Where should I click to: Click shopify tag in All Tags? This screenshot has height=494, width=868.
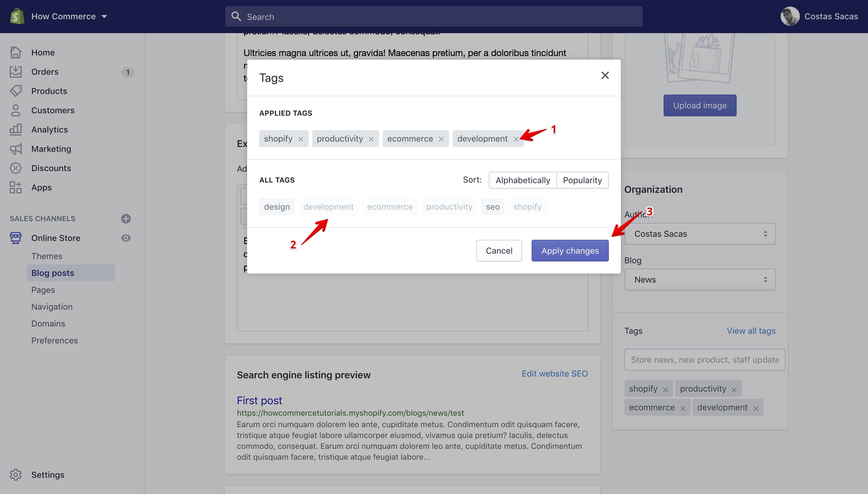[527, 207]
